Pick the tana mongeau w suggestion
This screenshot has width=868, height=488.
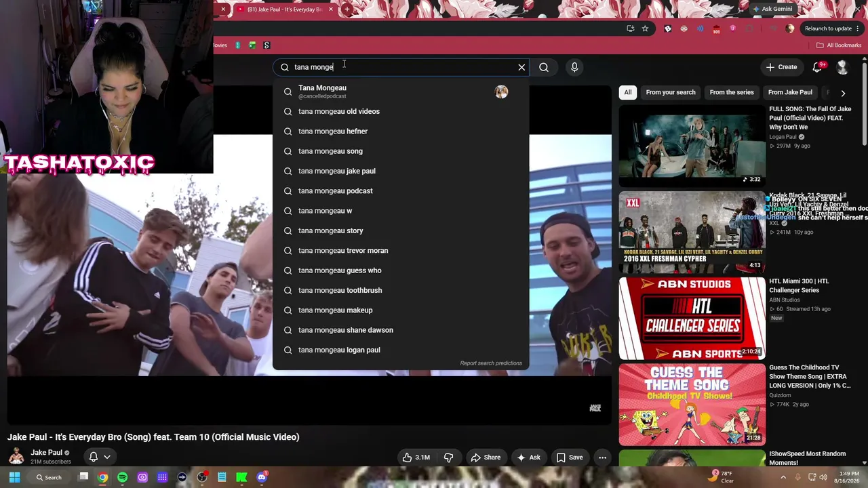click(x=401, y=211)
